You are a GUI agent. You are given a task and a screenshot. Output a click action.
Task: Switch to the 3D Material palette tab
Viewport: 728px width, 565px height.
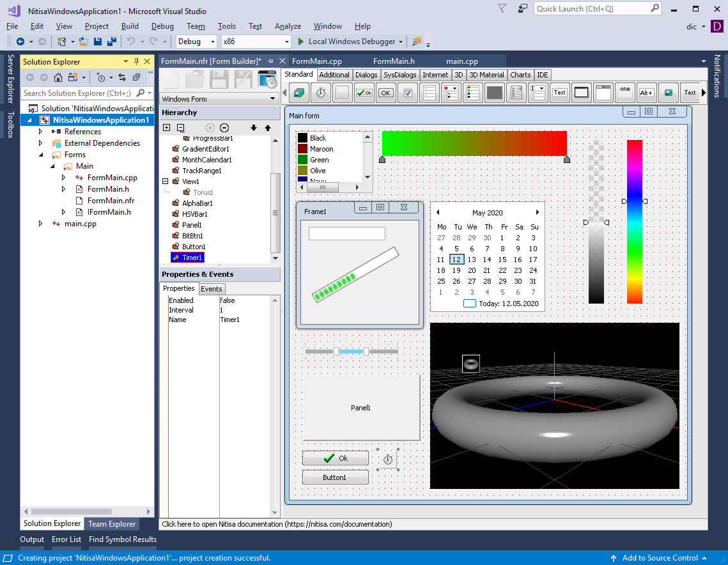point(486,75)
